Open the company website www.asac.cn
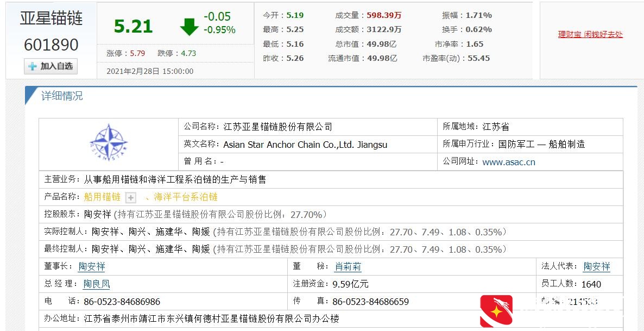 tap(508, 162)
